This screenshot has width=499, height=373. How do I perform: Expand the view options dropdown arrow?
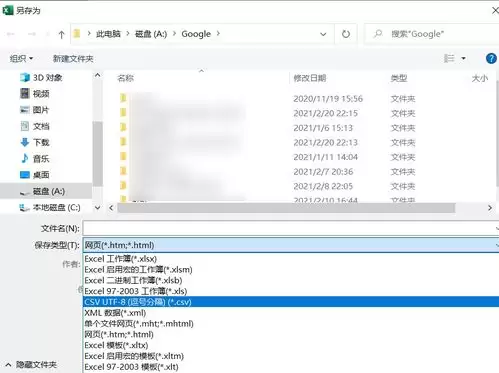(x=463, y=59)
